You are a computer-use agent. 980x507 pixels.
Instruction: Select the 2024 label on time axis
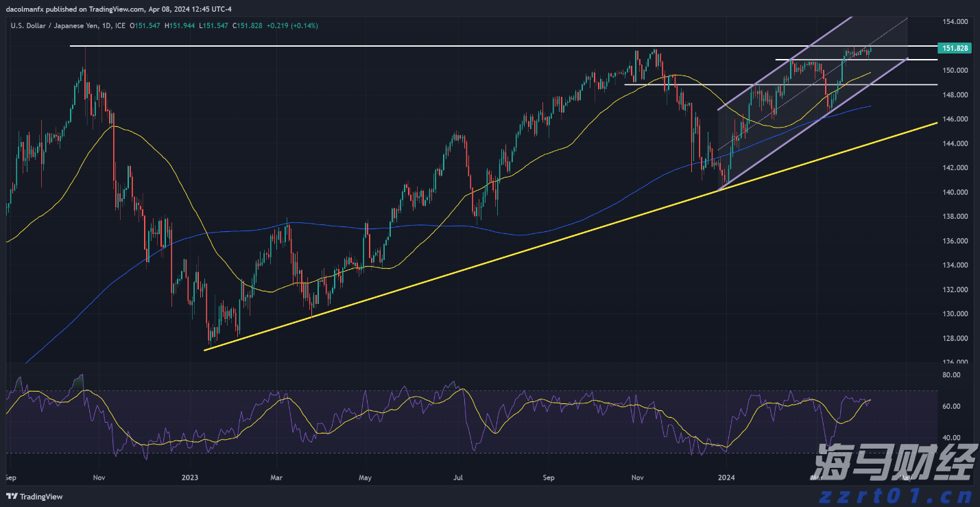[725, 477]
